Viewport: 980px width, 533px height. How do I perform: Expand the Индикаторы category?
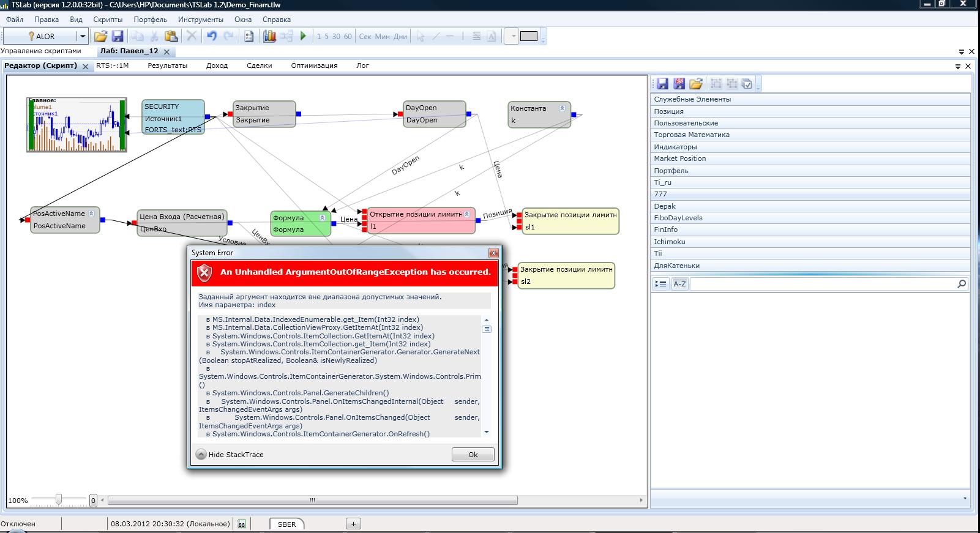pyautogui.click(x=675, y=147)
